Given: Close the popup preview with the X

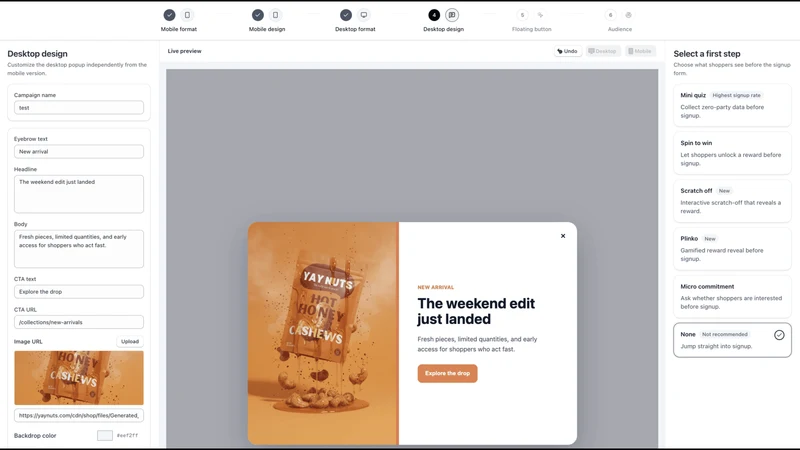Looking at the screenshot, I should tap(563, 236).
